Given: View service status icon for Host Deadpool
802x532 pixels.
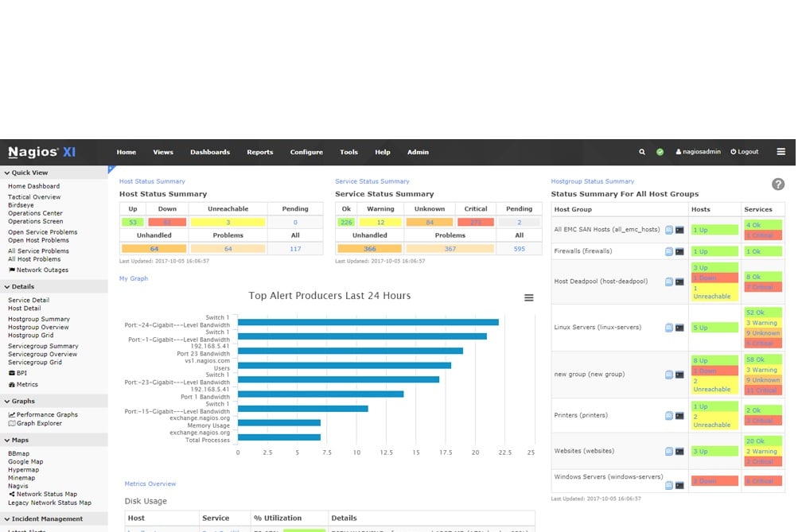Looking at the screenshot, I should tap(668, 282).
